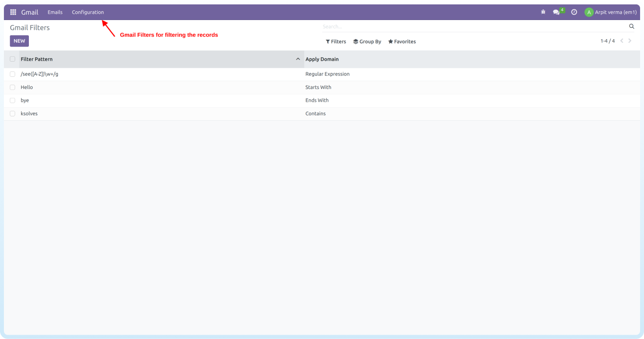Viewport: 644px width, 339px height.
Task: Open the activities clock icon
Action: pos(574,12)
